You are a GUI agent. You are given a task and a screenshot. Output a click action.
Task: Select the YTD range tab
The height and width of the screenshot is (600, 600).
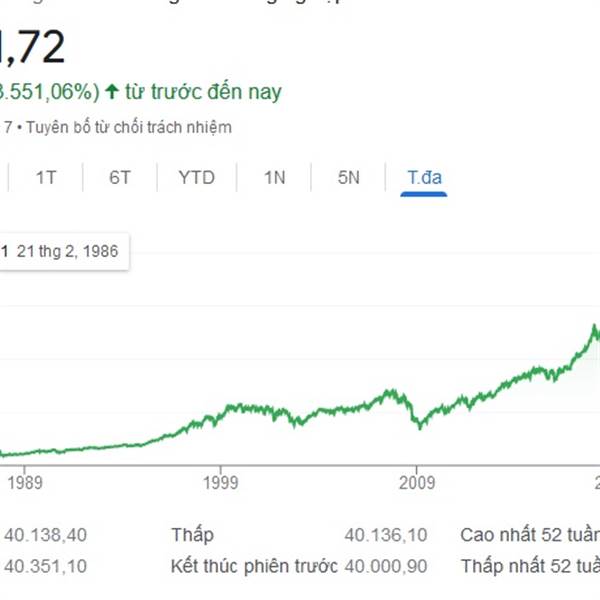(197, 178)
